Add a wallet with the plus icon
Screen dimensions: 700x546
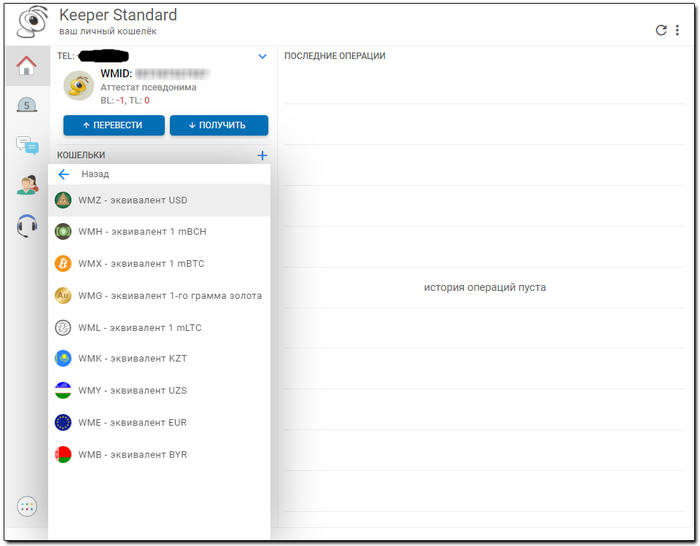[x=262, y=155]
